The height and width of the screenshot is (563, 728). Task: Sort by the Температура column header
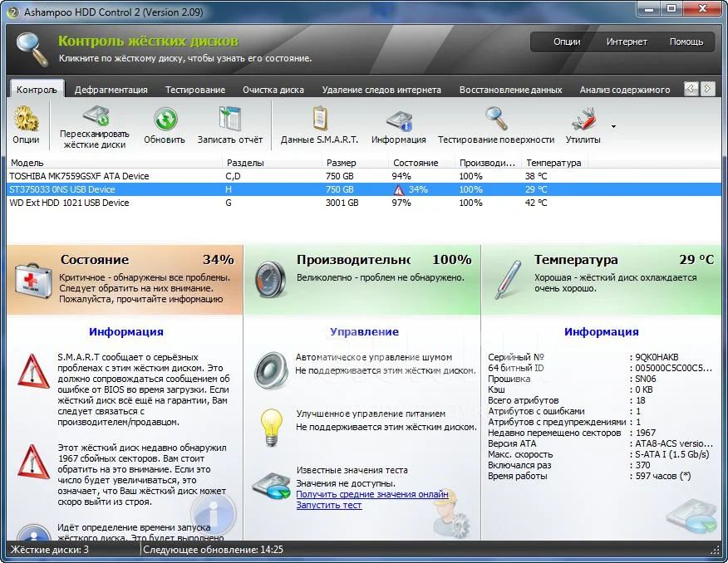[555, 163]
